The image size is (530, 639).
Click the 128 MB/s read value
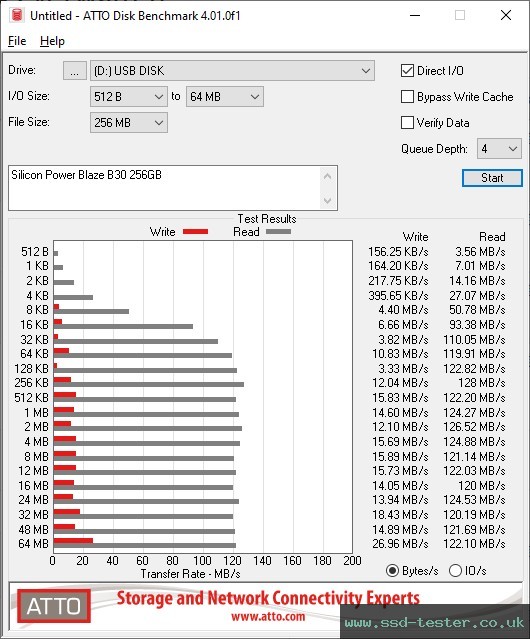click(482, 383)
